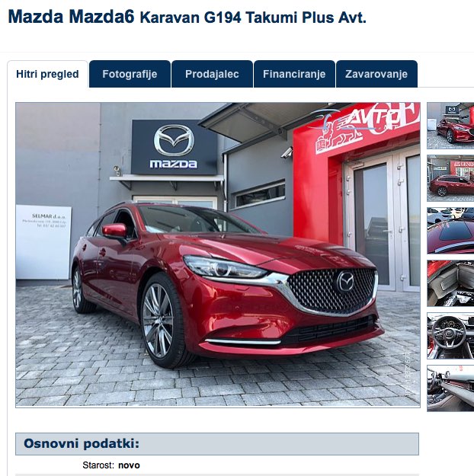
Task: Click the Hitri pregled tab
Action: [47, 74]
